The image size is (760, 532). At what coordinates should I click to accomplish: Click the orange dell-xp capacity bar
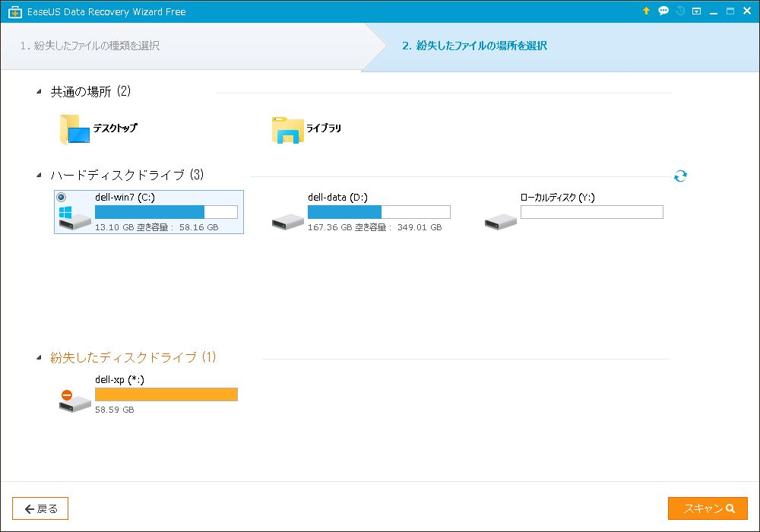tap(166, 394)
